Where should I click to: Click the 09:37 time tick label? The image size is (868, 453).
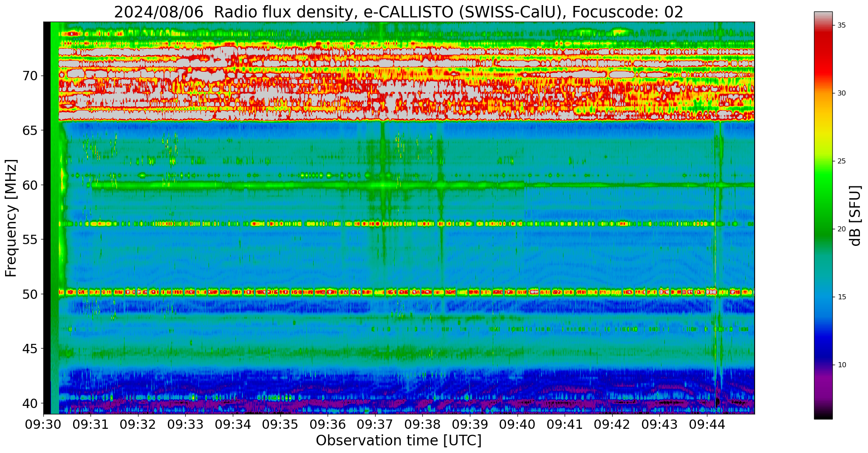(x=375, y=425)
